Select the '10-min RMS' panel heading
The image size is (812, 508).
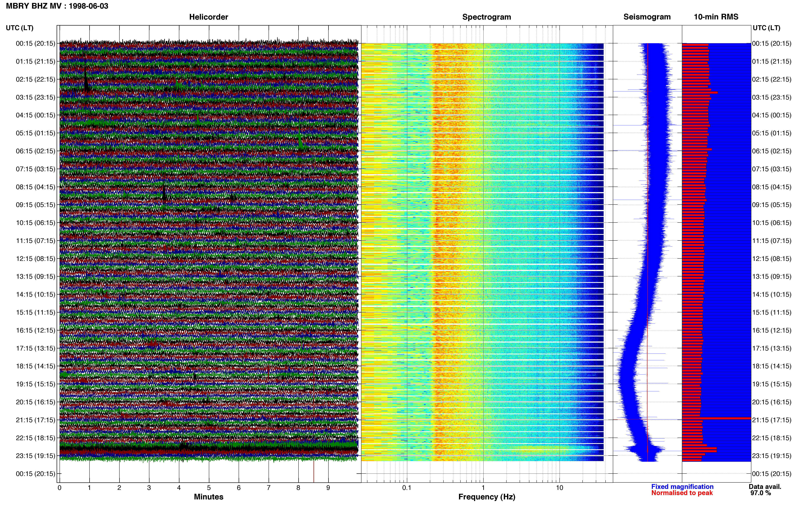(x=716, y=17)
